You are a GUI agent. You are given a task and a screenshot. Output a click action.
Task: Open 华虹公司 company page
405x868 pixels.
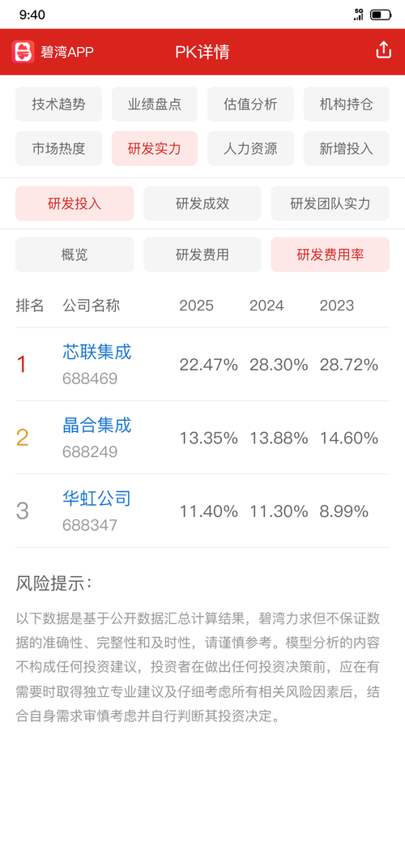coord(97,498)
